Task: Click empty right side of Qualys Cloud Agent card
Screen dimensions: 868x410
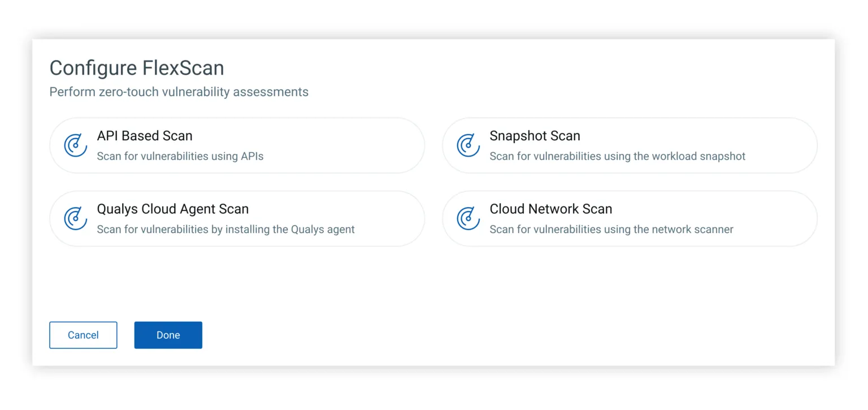Action: [390, 218]
